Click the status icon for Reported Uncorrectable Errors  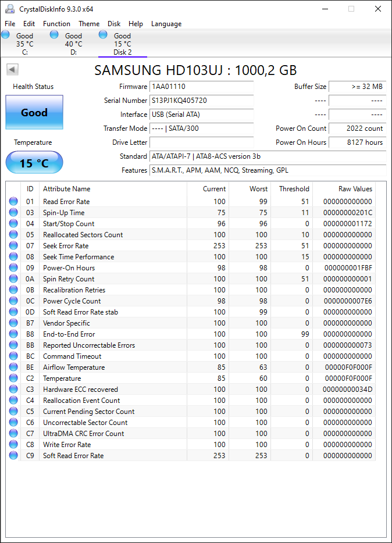(x=13, y=345)
